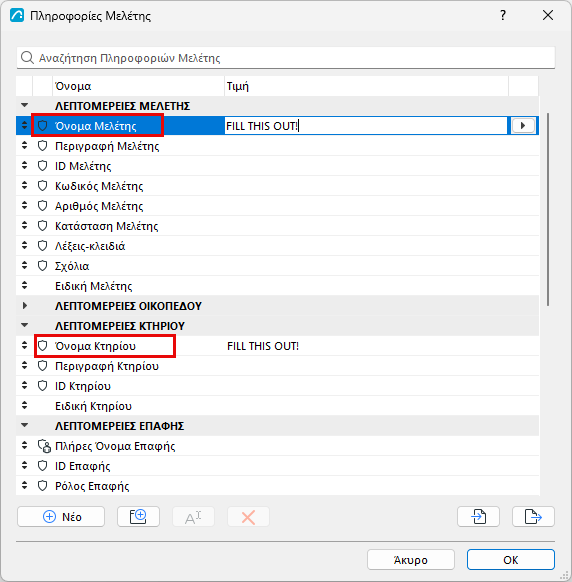
Task: Select the Κατάσταση Μελέτης row
Action: (x=277, y=226)
